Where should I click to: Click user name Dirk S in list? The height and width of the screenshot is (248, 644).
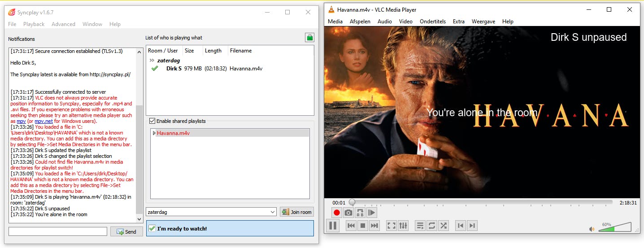click(174, 69)
